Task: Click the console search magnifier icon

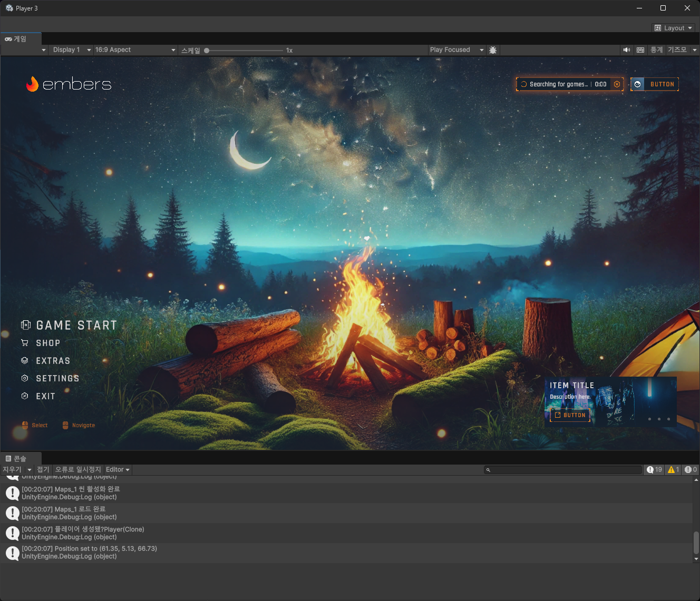Action: (488, 470)
